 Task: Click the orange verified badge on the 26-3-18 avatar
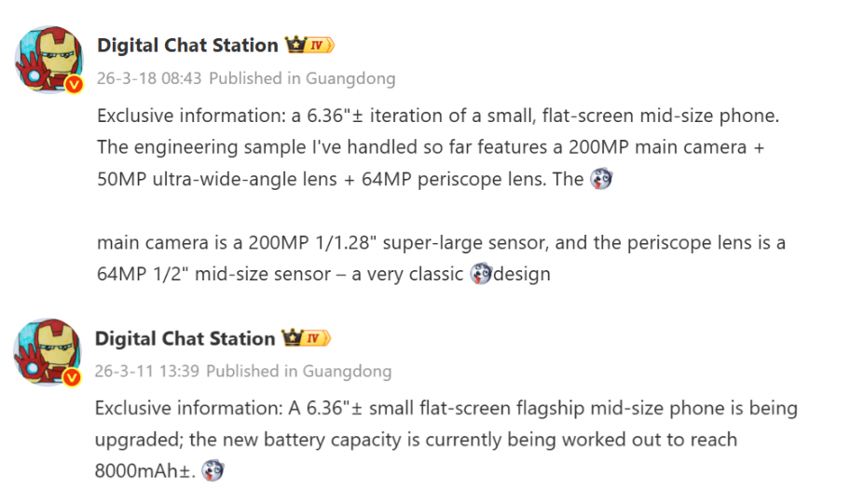click(75, 85)
